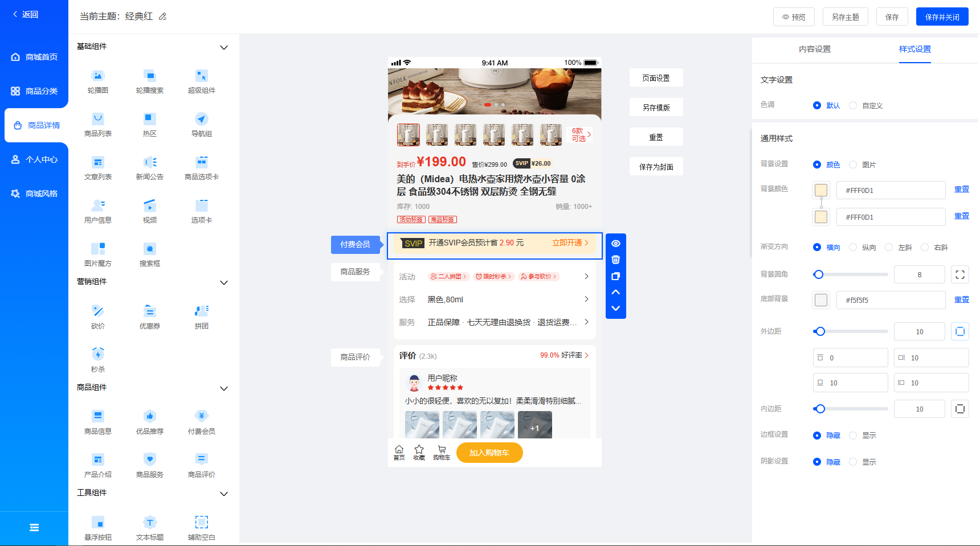Select the 砍价 bargain component
The width and height of the screenshot is (980, 546).
98,318
